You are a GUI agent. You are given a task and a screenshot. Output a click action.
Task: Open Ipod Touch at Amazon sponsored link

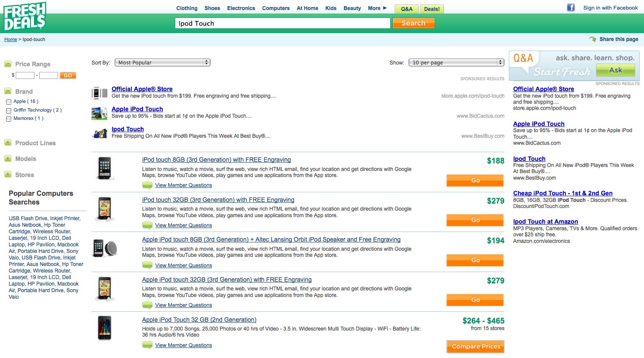[x=545, y=222]
